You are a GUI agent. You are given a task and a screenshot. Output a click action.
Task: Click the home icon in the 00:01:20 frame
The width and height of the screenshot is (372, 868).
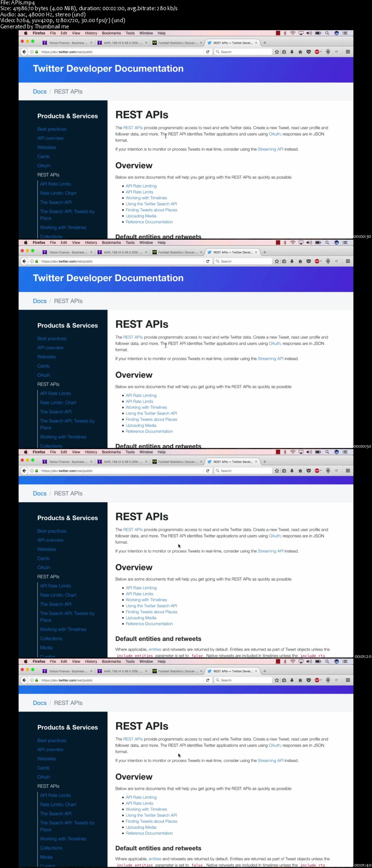pos(300,471)
